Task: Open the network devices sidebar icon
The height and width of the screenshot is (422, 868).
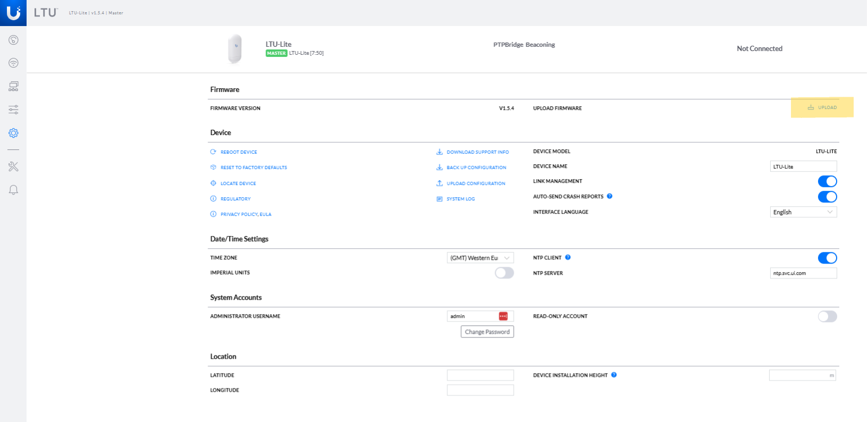Action: tap(13, 86)
